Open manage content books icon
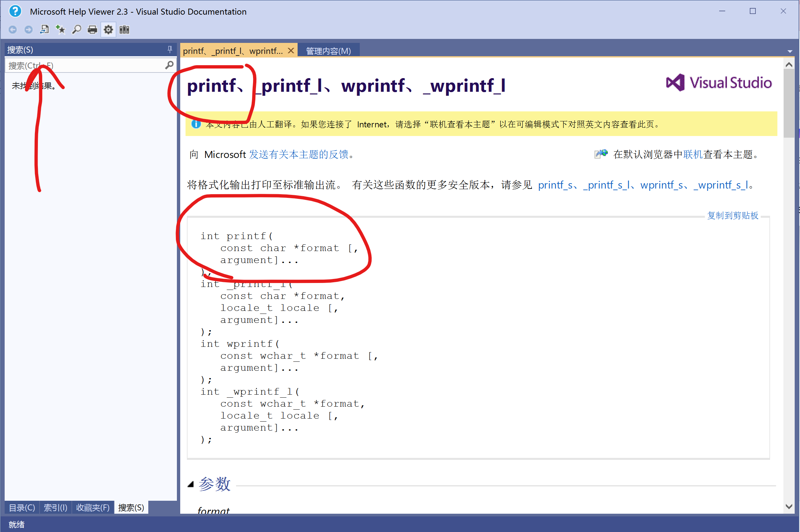 coord(124,30)
